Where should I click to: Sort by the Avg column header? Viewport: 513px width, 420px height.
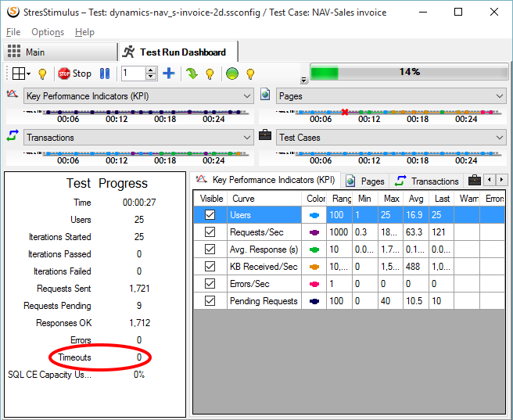[416, 199]
